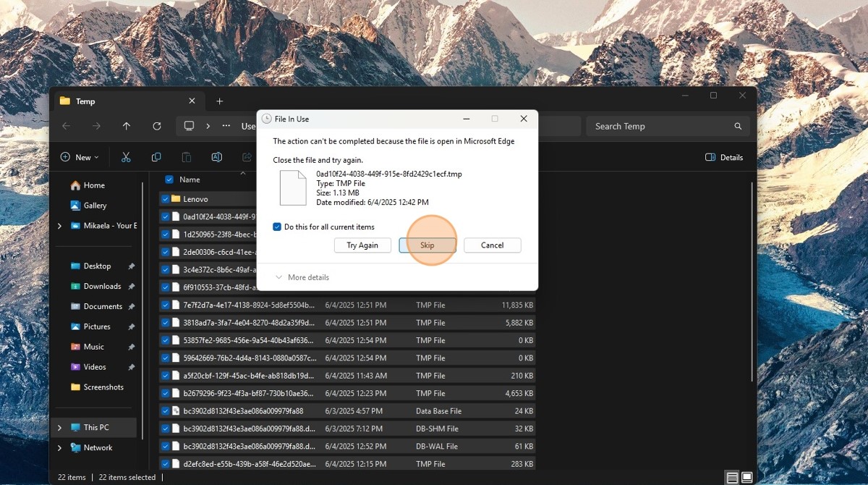This screenshot has width=868, height=485.
Task: Click the Search Temp input field
Action: (x=658, y=126)
